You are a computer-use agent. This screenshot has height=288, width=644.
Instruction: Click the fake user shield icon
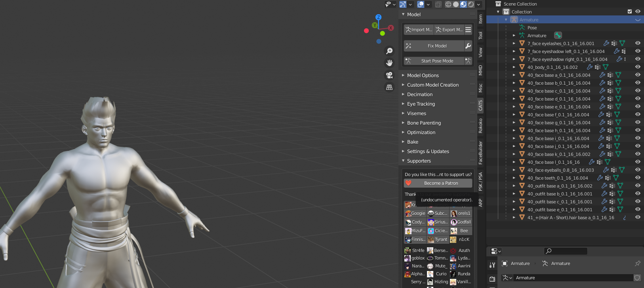637,278
